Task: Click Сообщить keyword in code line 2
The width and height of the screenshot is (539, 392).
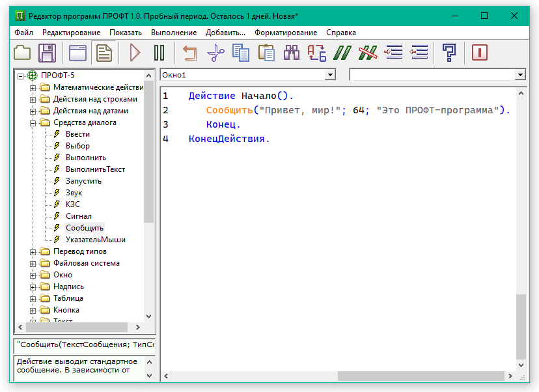Action: pyautogui.click(x=229, y=111)
